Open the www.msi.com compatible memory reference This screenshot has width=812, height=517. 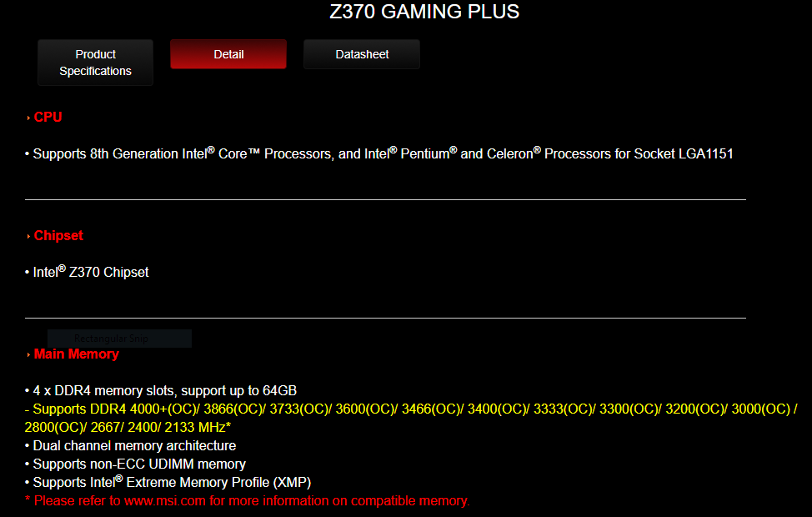165,501
